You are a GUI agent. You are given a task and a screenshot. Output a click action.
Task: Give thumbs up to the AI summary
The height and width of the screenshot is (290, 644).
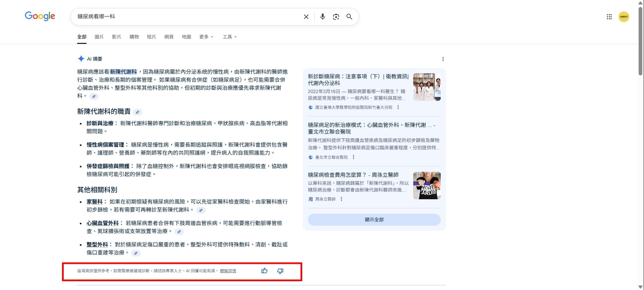point(264,271)
